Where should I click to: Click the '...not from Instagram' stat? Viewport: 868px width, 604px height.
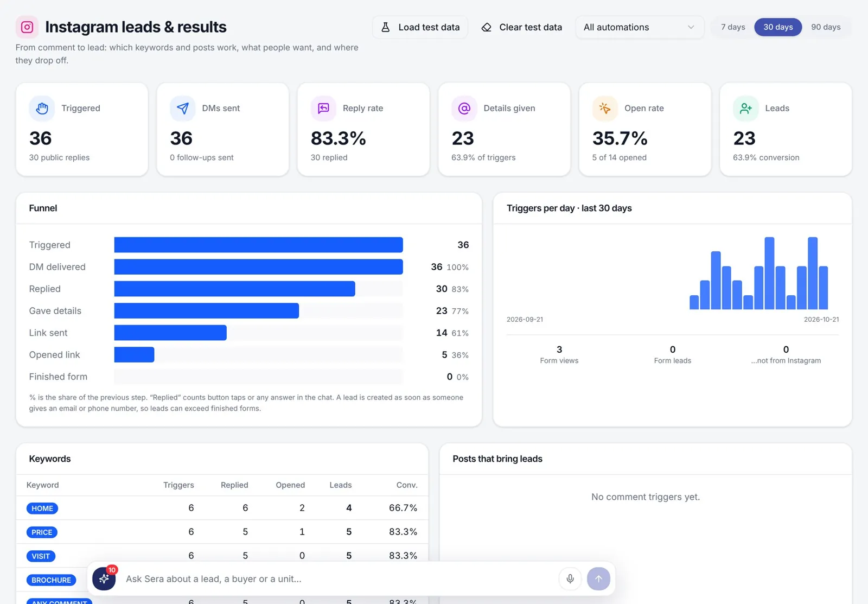[786, 354]
